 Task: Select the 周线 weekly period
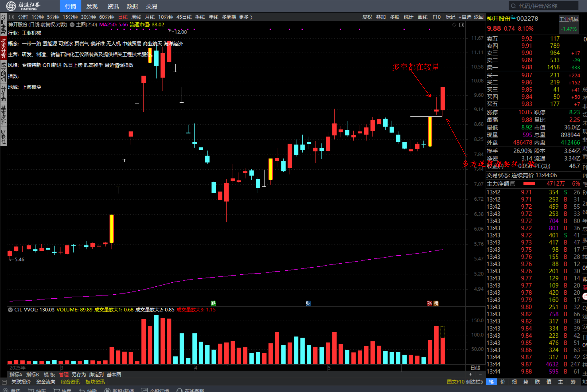136,17
